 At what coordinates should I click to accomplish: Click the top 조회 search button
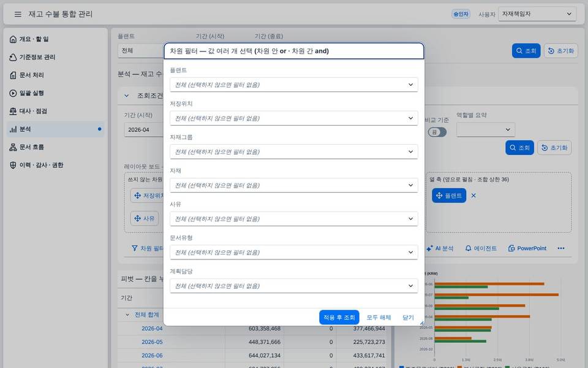click(x=526, y=51)
